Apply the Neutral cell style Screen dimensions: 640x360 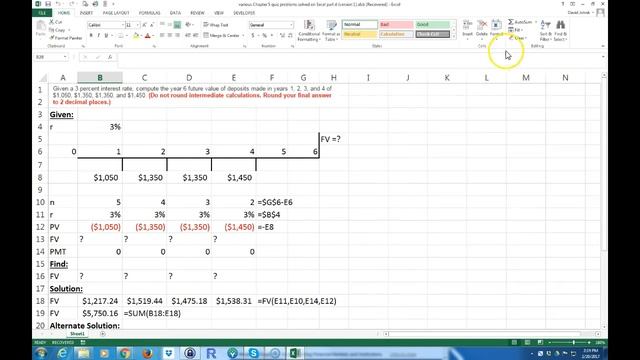point(360,35)
